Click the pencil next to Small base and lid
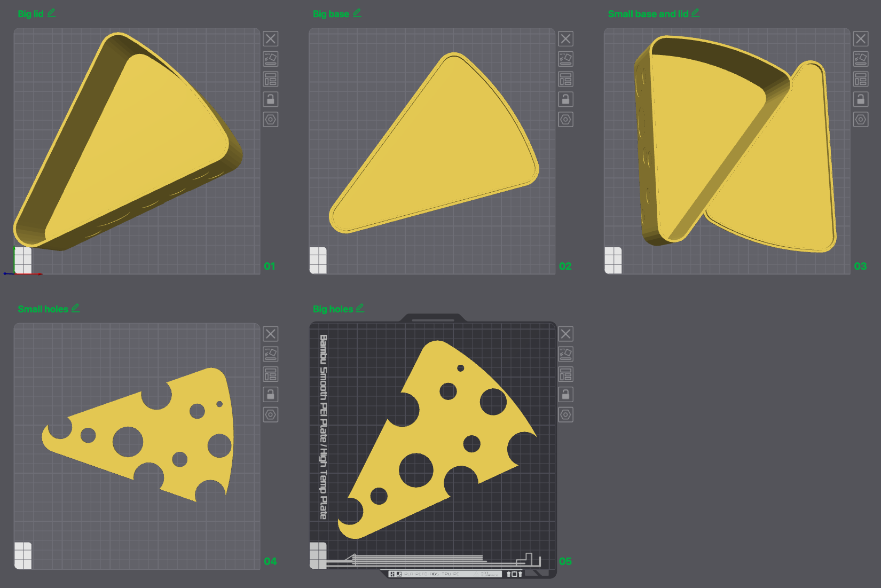This screenshot has width=881, height=588. [x=695, y=13]
